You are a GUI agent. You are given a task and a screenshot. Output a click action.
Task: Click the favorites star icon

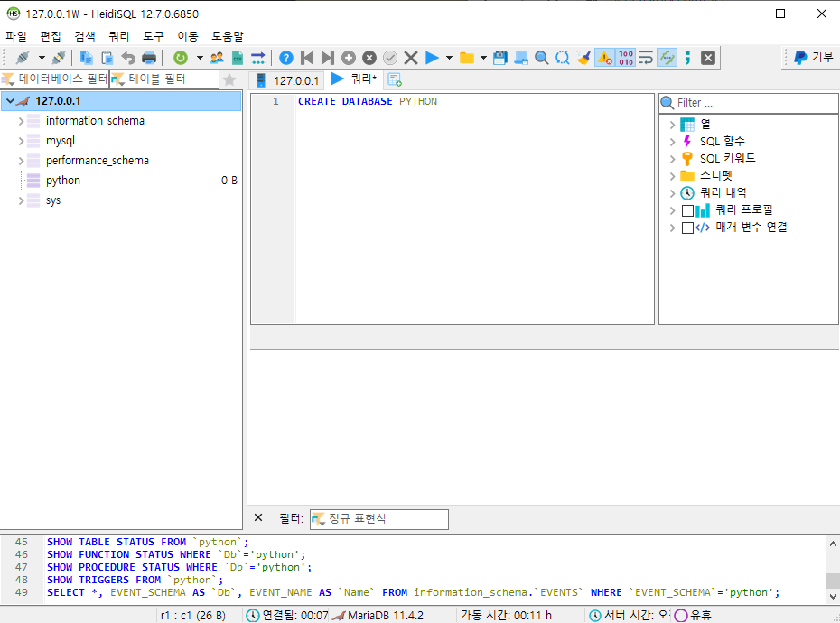pos(229,79)
